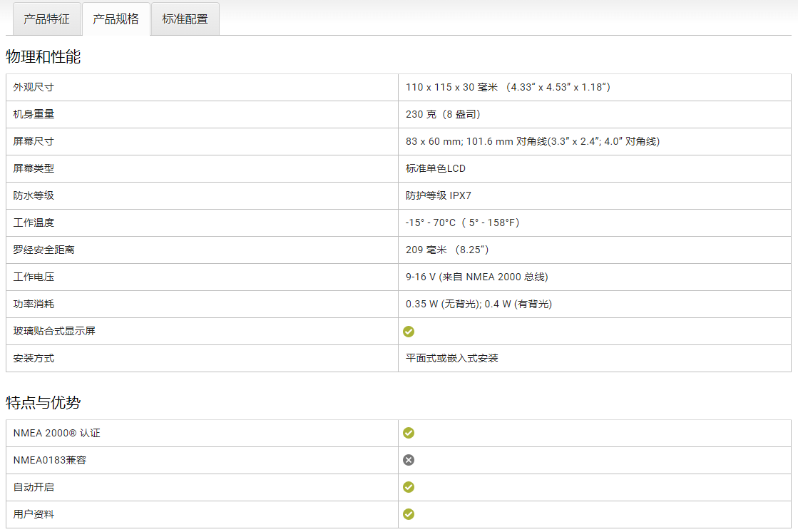Click the gray X icon for NMEA0183兼容

409,460
